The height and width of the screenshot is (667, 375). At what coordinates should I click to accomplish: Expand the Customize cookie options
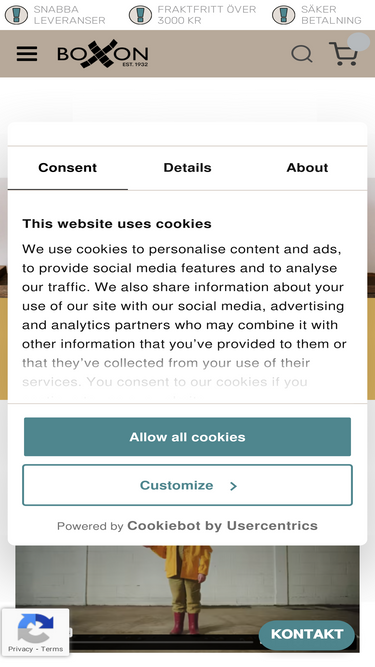click(x=188, y=485)
